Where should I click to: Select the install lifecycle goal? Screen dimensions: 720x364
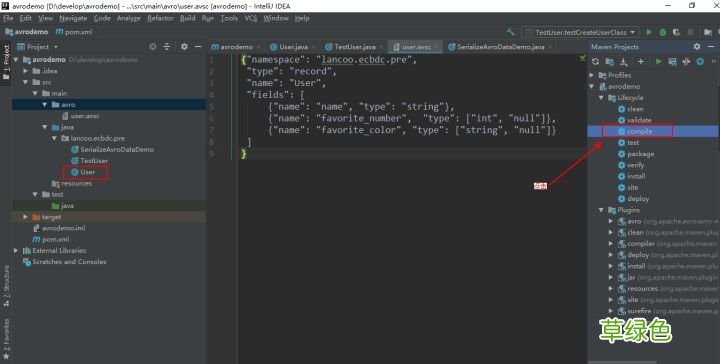(x=631, y=176)
